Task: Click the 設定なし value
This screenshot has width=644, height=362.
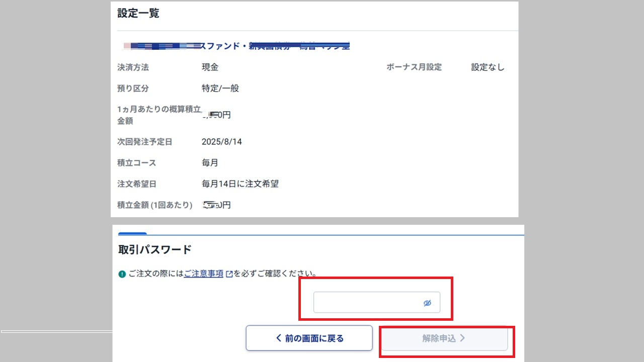Action: coord(487,67)
